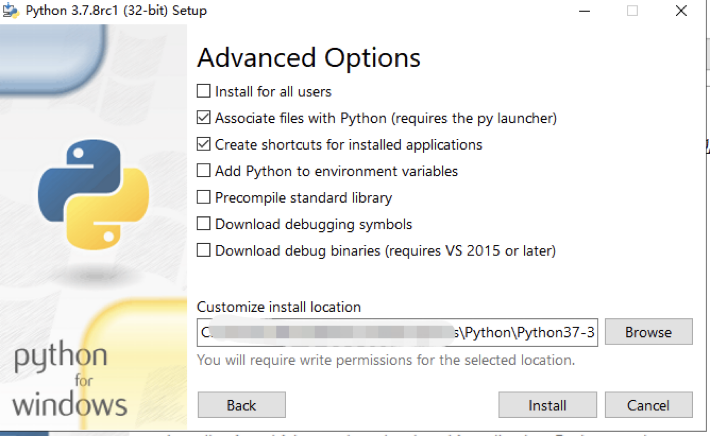Viewport: 710px width, 436px height.
Task: Check Download debugging symbols box
Action: (x=205, y=224)
